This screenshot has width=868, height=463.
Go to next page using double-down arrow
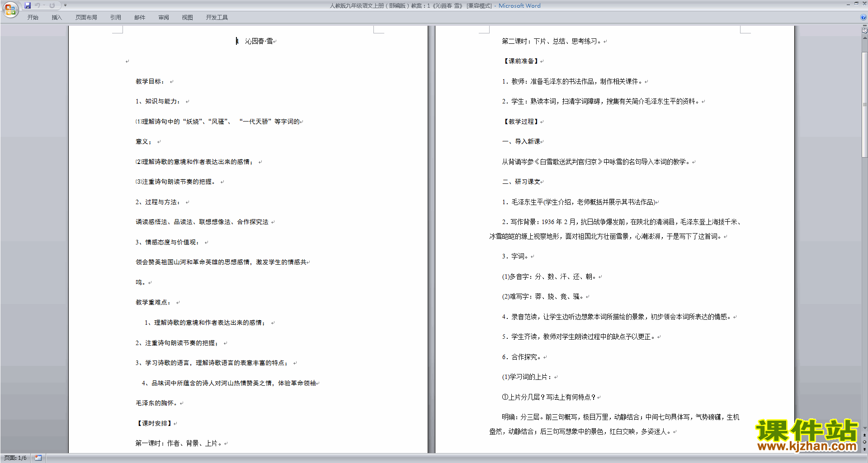tap(864, 449)
